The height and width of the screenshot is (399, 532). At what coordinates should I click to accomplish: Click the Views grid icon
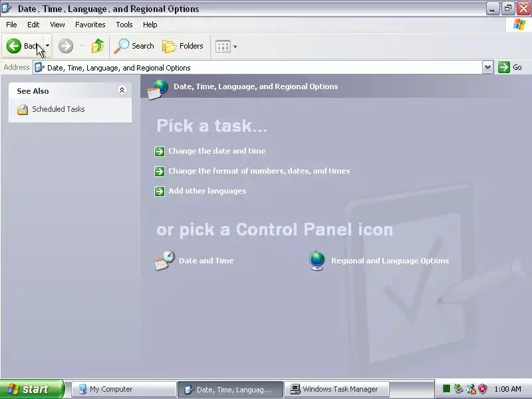coord(223,46)
